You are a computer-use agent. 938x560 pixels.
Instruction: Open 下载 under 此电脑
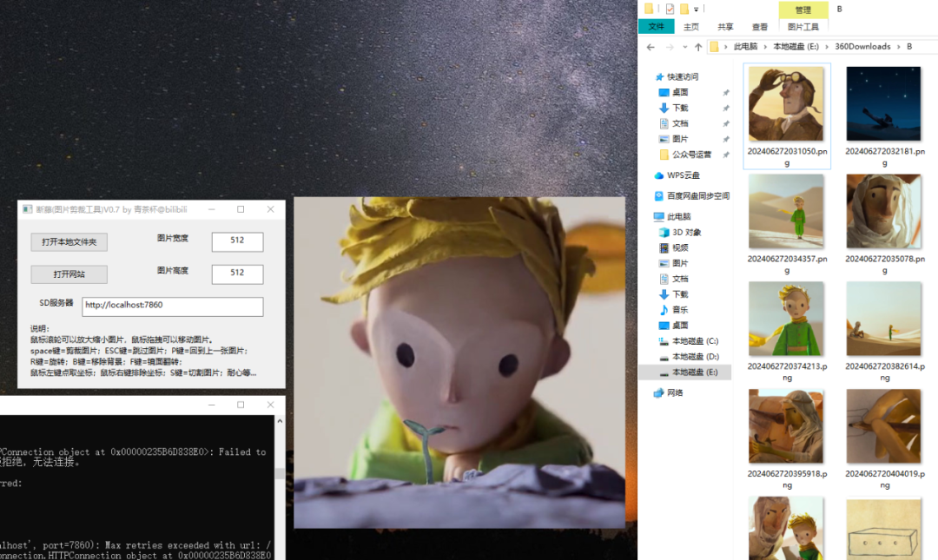pos(680,295)
